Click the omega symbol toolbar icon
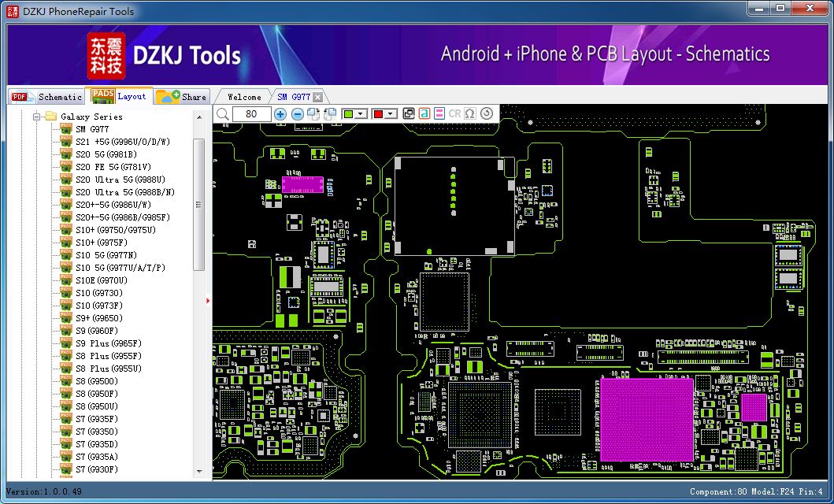834x504 pixels. tap(469, 113)
